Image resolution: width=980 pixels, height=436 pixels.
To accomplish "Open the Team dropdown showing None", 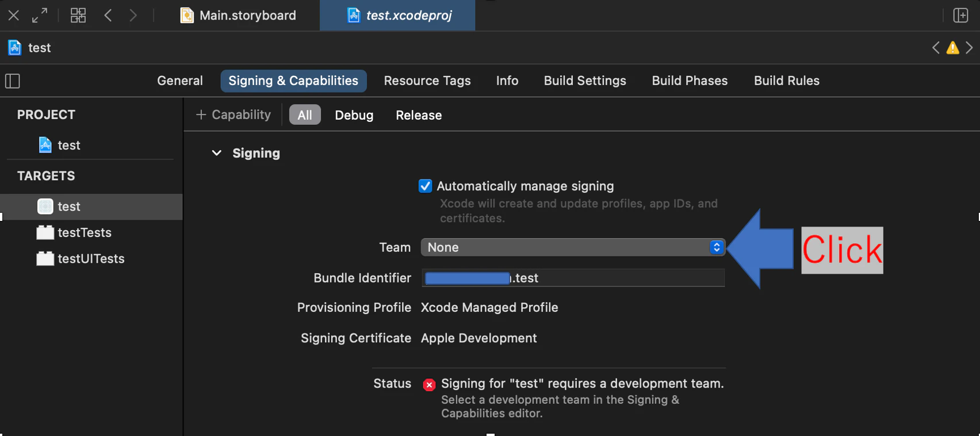I will 573,247.
